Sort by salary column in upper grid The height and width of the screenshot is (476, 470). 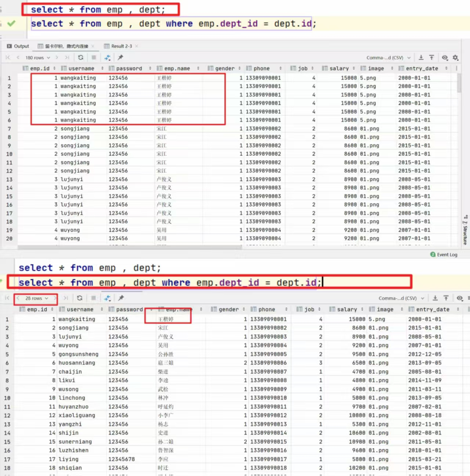pyautogui.click(x=339, y=68)
